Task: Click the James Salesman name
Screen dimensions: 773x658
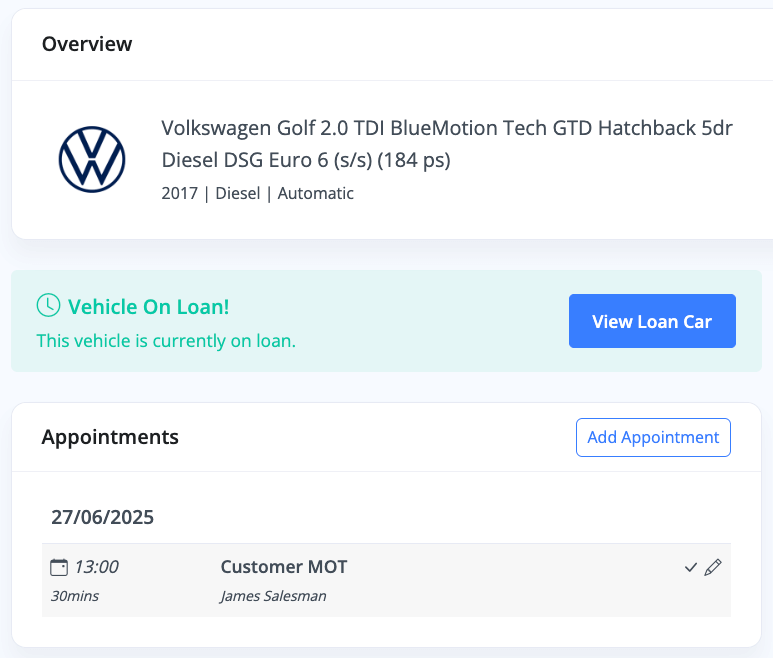Action: pyautogui.click(x=273, y=597)
